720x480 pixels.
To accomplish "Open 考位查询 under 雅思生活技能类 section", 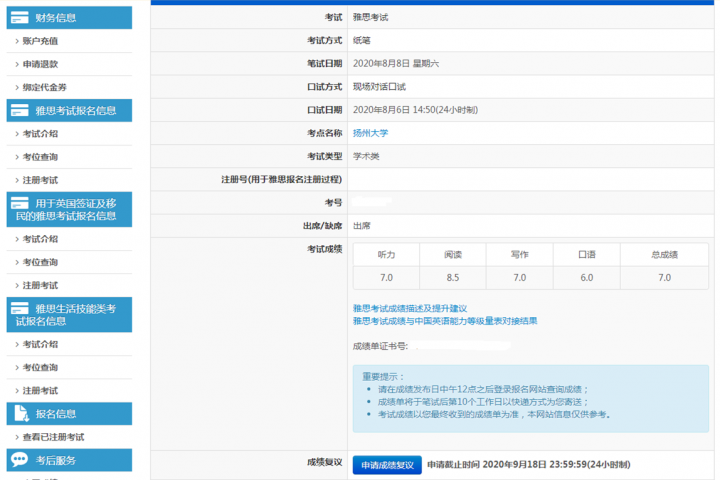I will [40, 367].
